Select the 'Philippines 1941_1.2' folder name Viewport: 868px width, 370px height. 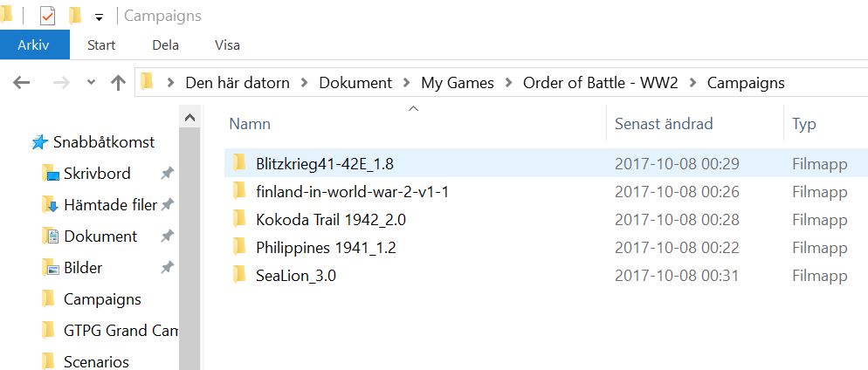326,247
